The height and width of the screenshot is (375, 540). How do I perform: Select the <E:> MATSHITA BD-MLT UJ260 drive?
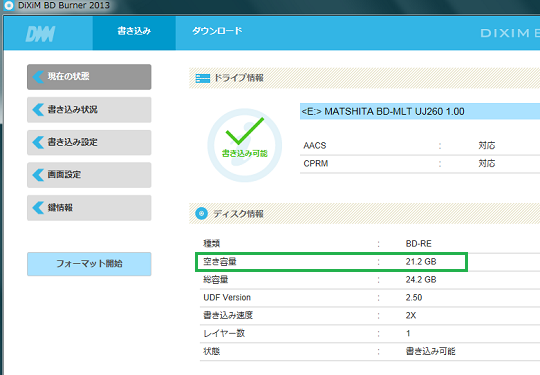(420, 111)
